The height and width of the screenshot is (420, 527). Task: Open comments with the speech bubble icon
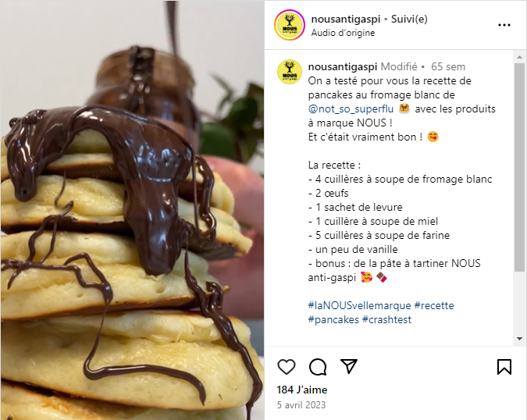click(318, 367)
